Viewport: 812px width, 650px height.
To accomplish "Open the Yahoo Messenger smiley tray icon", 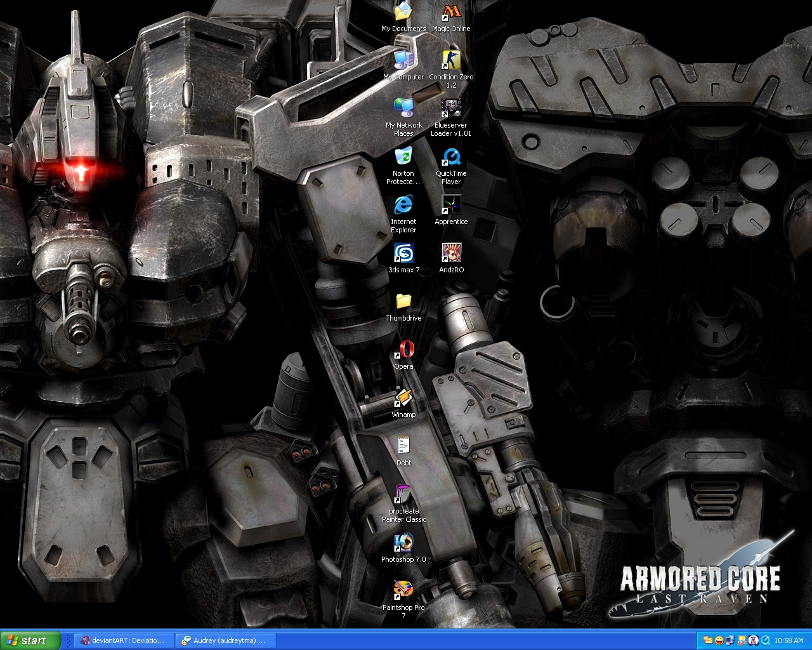I will [x=719, y=640].
